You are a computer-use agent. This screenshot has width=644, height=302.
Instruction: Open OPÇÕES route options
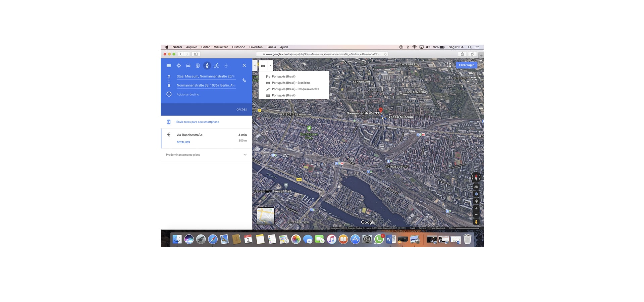pyautogui.click(x=241, y=110)
